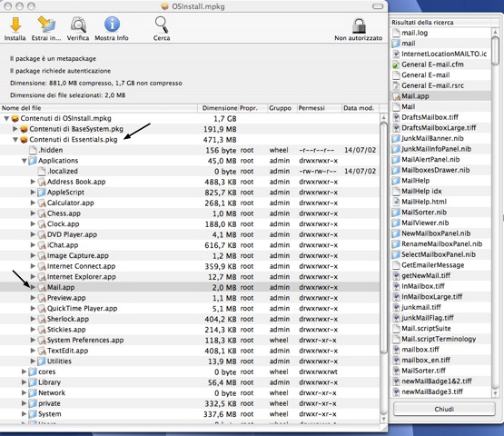
Task: Click search results scroll down arrow
Action: pyautogui.click(x=495, y=393)
